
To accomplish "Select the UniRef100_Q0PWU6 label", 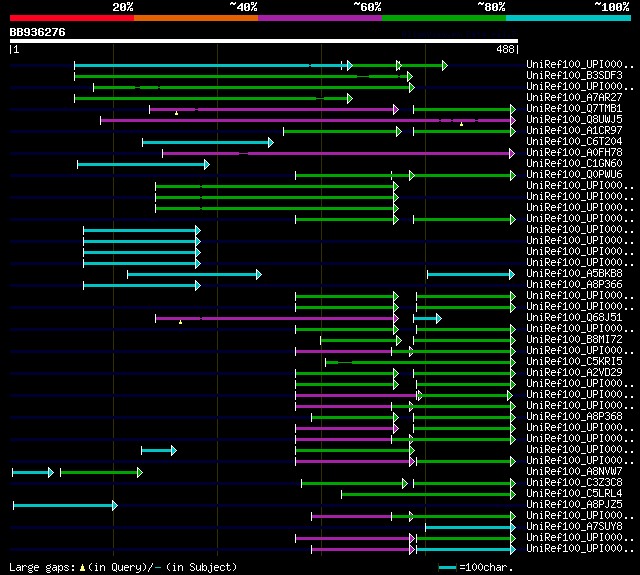I will [x=574, y=175].
